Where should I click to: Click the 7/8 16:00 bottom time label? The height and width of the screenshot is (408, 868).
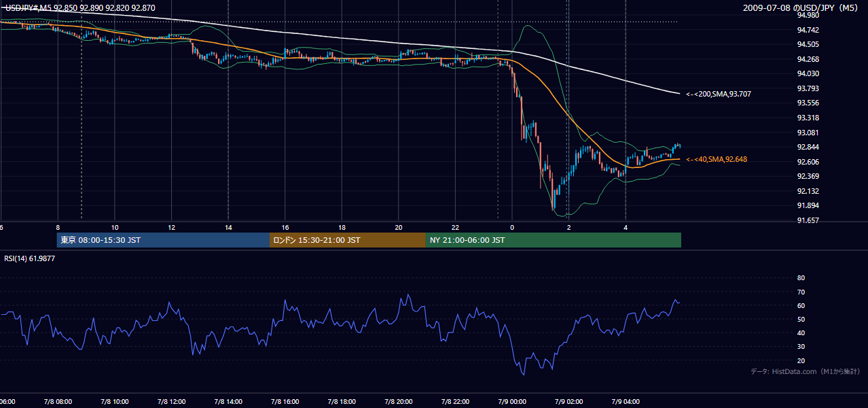pyautogui.click(x=285, y=401)
